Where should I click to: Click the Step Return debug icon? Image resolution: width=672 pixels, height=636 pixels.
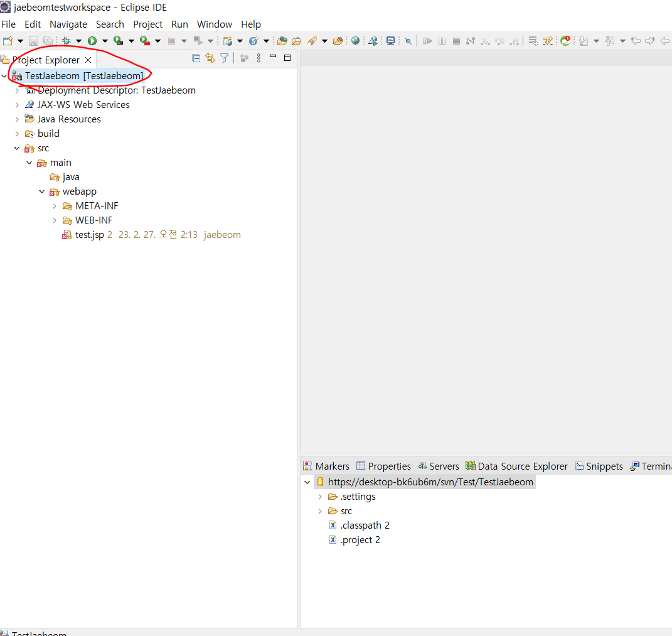point(515,41)
